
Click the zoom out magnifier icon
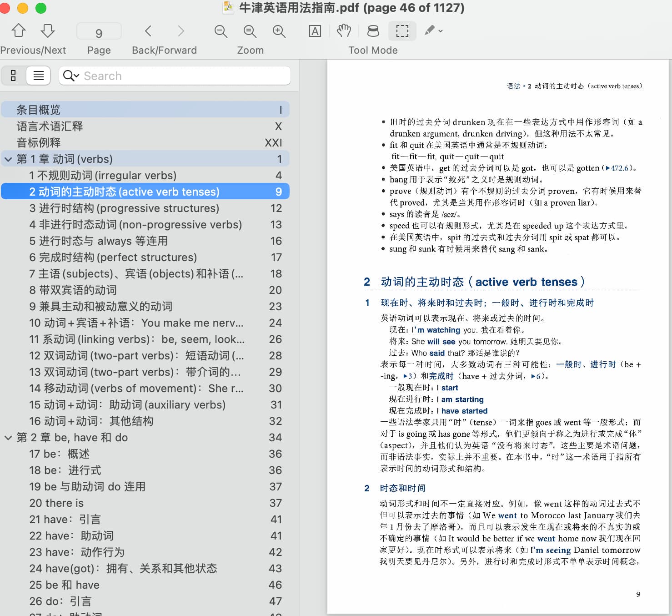click(x=221, y=31)
